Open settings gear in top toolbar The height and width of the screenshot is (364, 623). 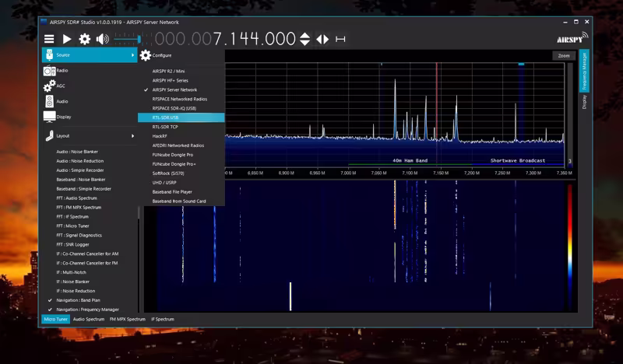85,39
